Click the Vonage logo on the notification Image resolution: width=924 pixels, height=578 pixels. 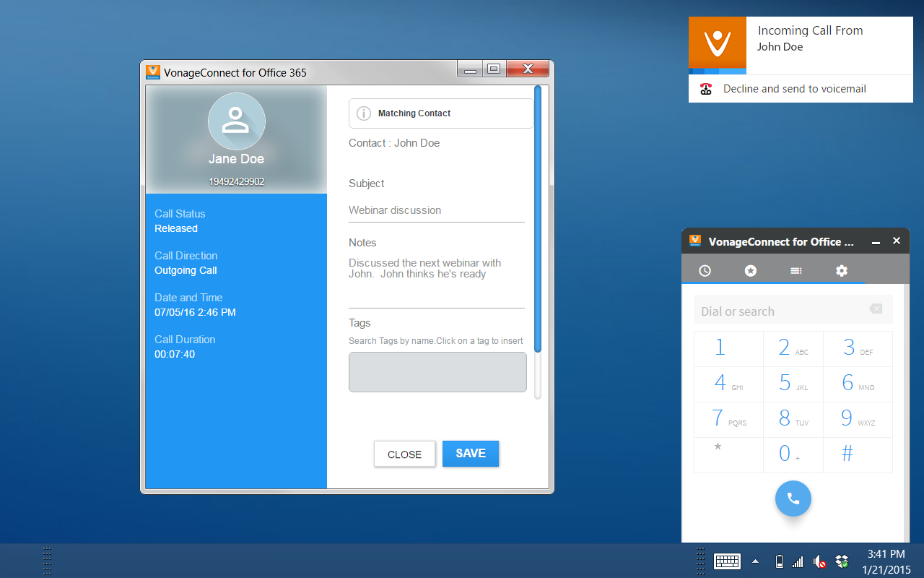[717, 45]
